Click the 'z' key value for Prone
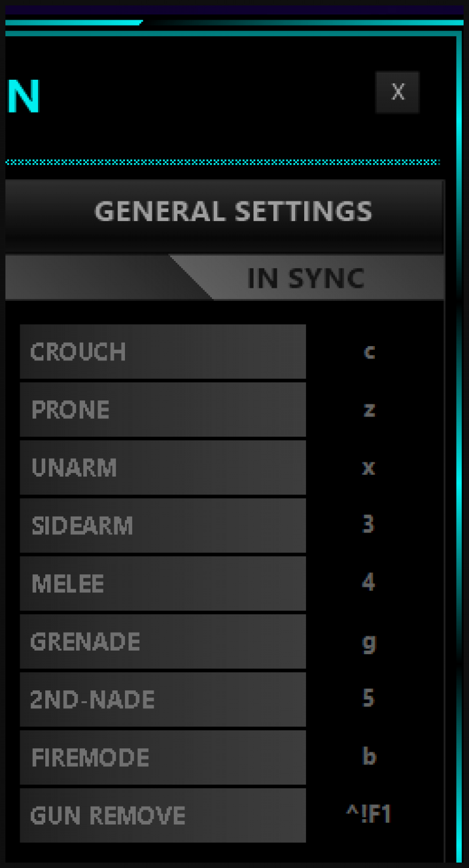Screen dimensions: 469x868 (369, 410)
